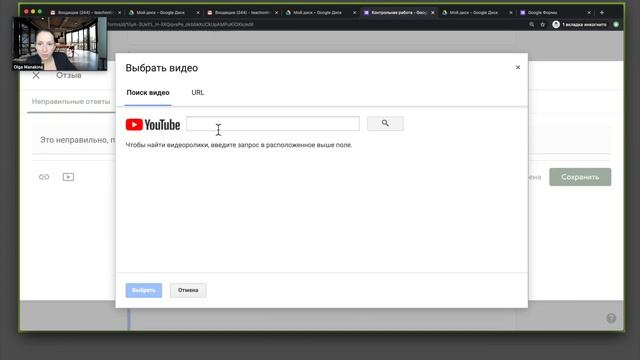Viewport: 640px width, 360px height.
Task: Click the bookmark star icon in address bar
Action: coord(542,24)
